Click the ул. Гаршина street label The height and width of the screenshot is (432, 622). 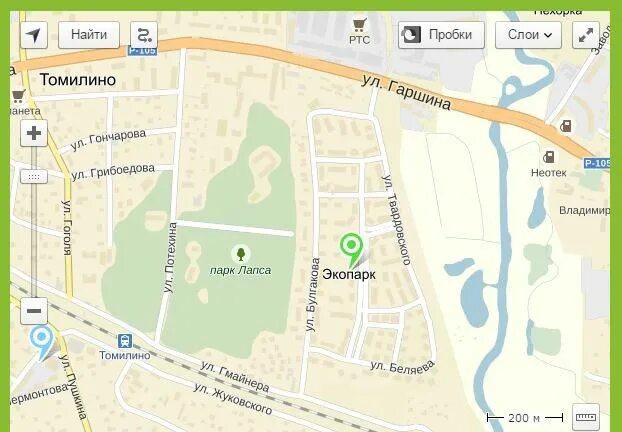(406, 92)
